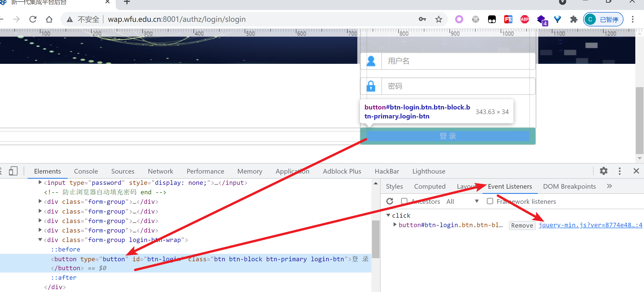644x292 pixels.
Task: Click the browser reload button
Action: click(x=33, y=19)
